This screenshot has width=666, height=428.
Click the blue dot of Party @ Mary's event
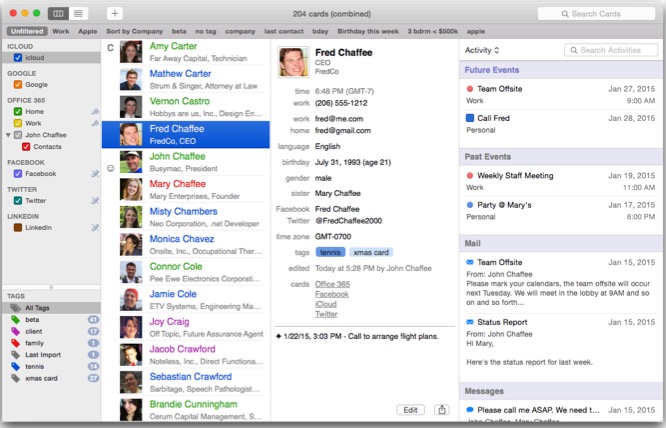[470, 205]
